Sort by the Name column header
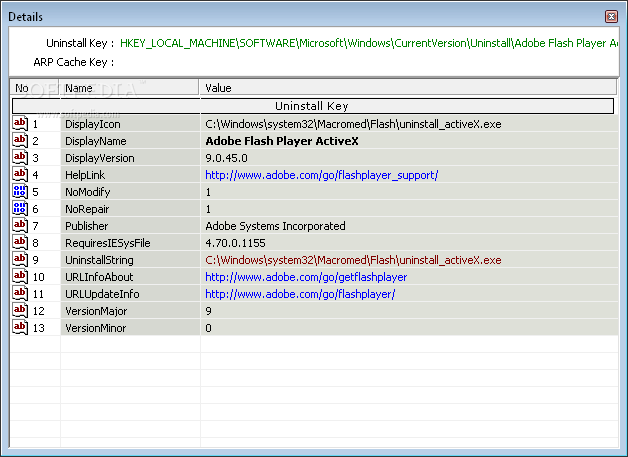Screen dimensions: 628x457 [x=129, y=88]
